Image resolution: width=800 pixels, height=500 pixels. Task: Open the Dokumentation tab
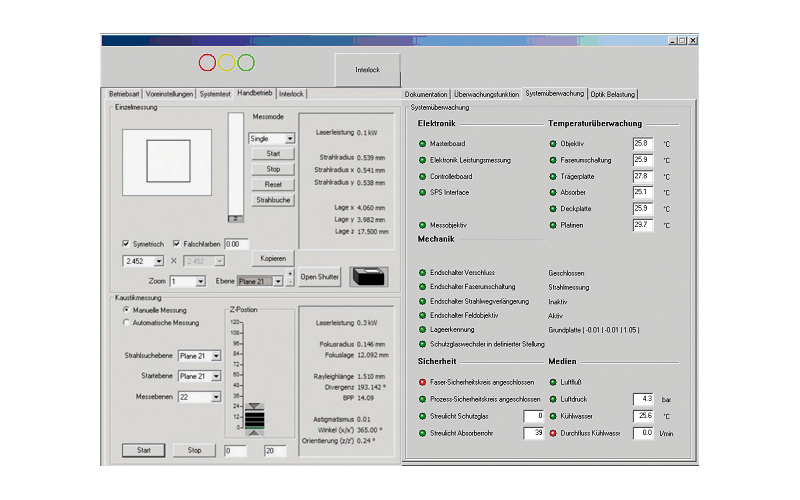[426, 94]
